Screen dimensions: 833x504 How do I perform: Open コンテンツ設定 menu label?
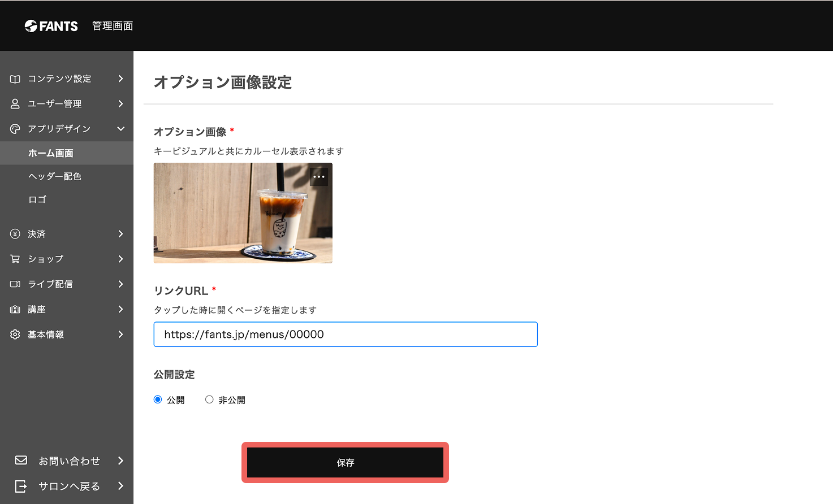coord(59,79)
